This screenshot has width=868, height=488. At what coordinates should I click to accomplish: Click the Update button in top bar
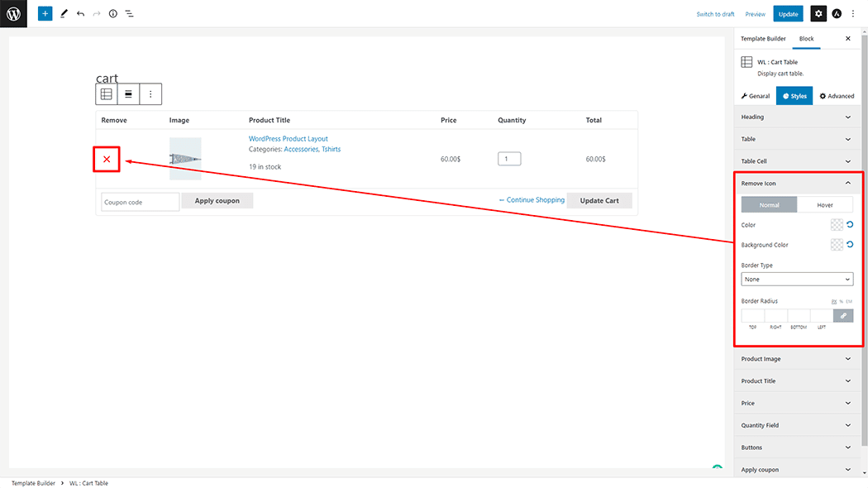[788, 14]
